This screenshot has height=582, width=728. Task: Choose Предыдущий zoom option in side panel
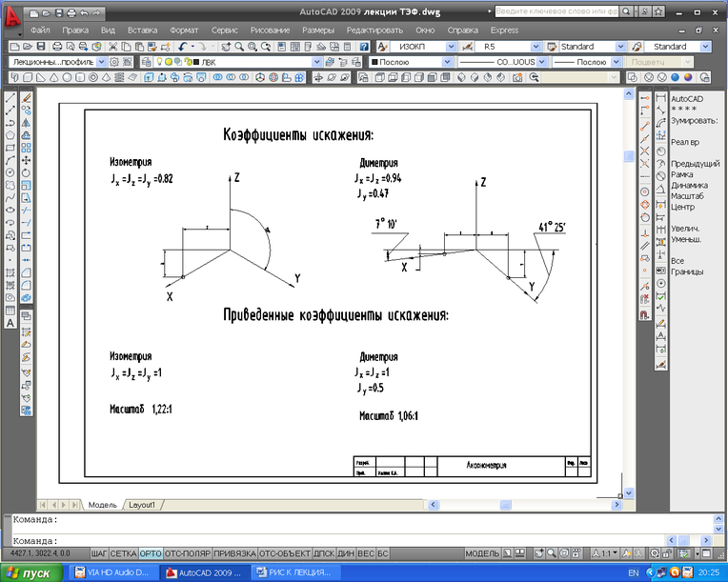click(x=695, y=164)
